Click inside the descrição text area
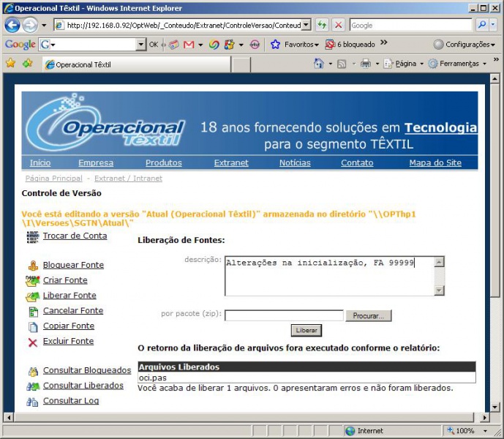This screenshot has width=504, height=439. 329,276
